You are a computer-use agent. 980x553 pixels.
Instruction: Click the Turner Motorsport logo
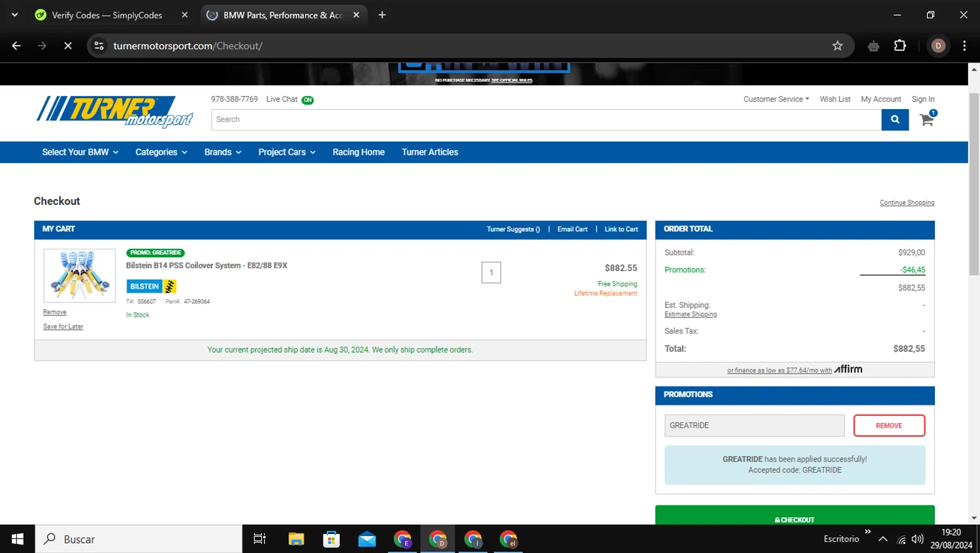click(x=114, y=111)
